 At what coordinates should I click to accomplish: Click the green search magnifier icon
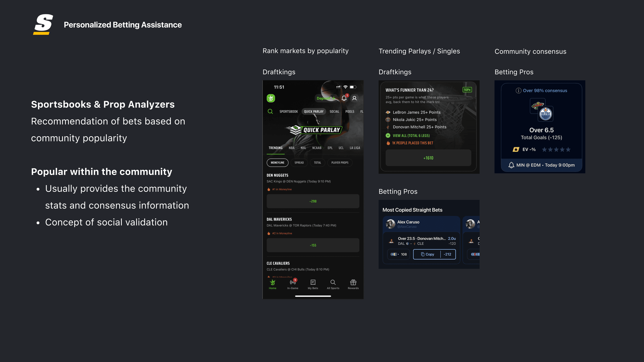click(x=270, y=111)
